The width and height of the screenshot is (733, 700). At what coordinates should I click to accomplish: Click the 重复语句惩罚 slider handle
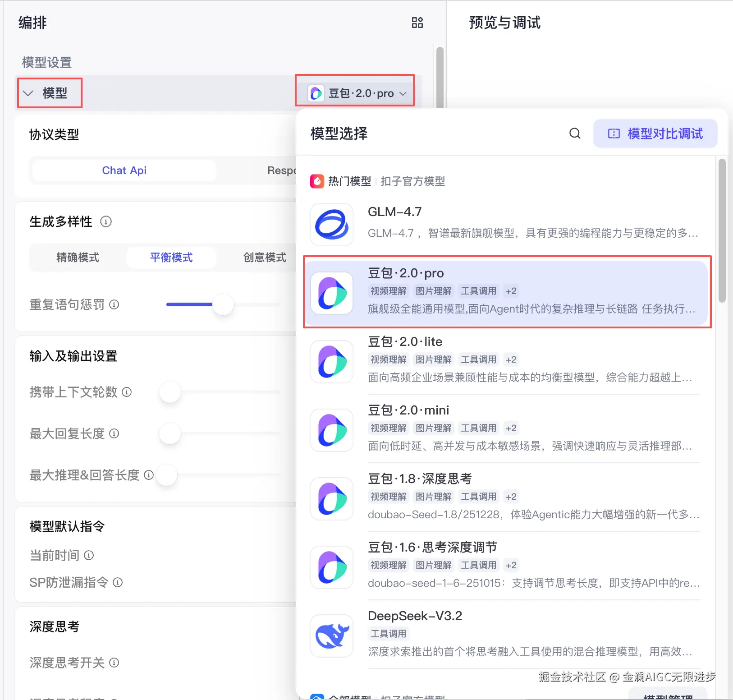(223, 304)
